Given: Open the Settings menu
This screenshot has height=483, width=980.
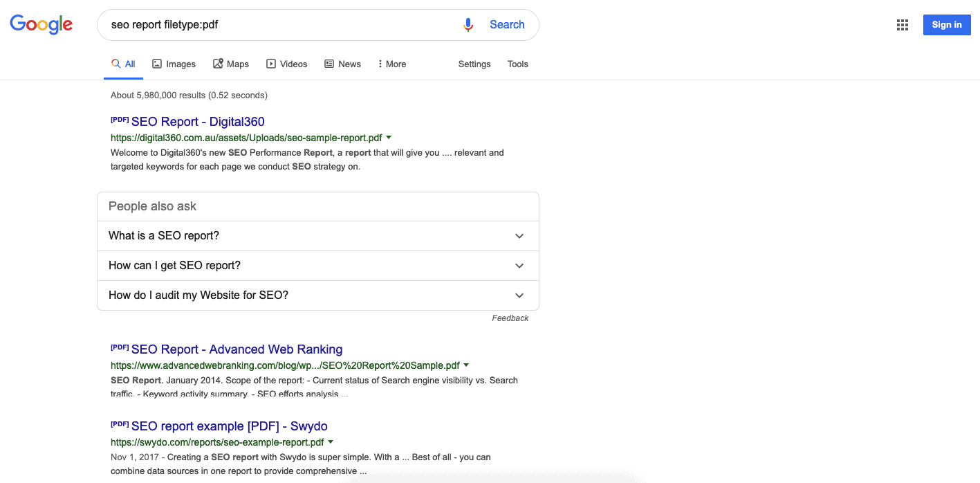Looking at the screenshot, I should click(474, 64).
